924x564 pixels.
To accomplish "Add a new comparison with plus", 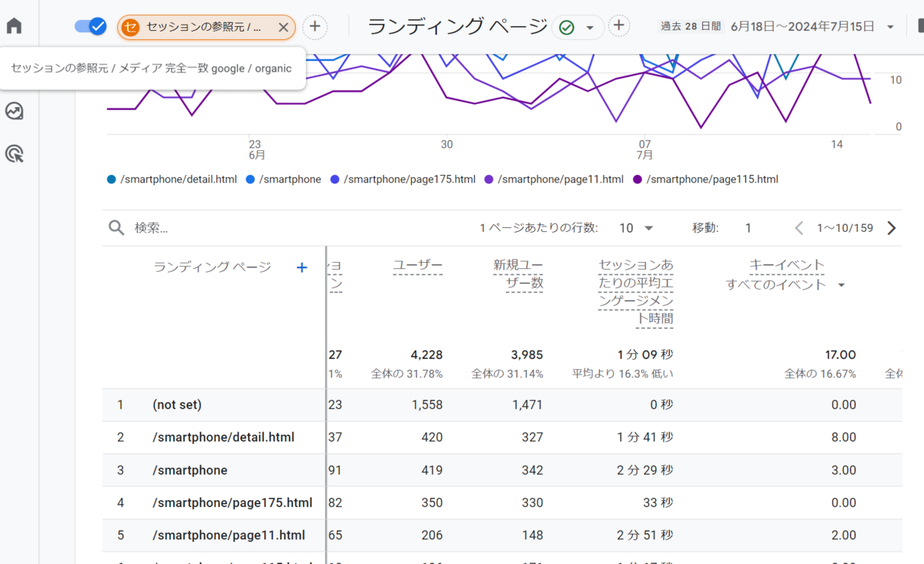I will pos(314,27).
